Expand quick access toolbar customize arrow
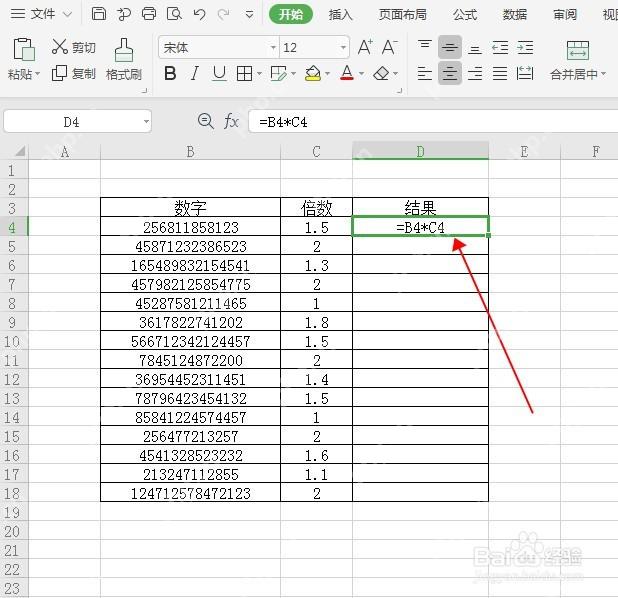Image resolution: width=618 pixels, height=598 pixels. (249, 15)
